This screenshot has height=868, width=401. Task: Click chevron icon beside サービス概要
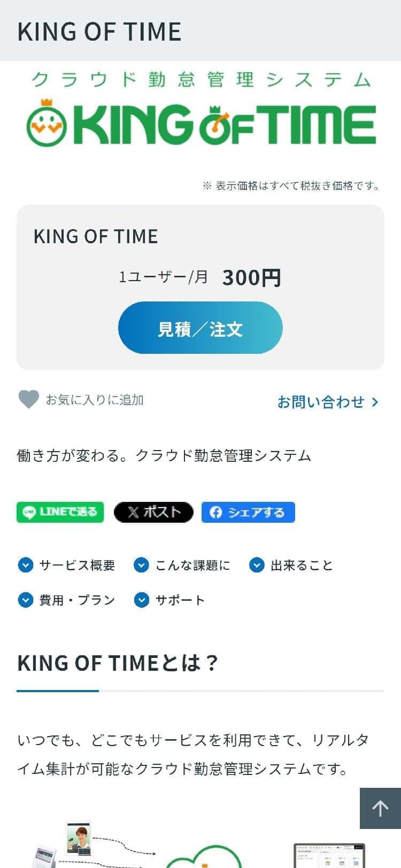coord(26,565)
